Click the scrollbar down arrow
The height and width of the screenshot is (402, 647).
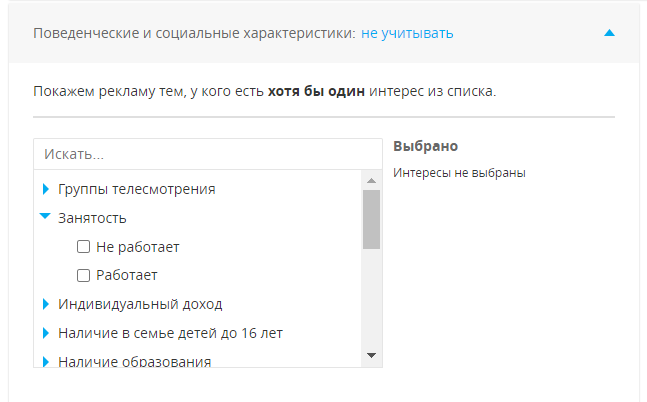[x=371, y=355]
